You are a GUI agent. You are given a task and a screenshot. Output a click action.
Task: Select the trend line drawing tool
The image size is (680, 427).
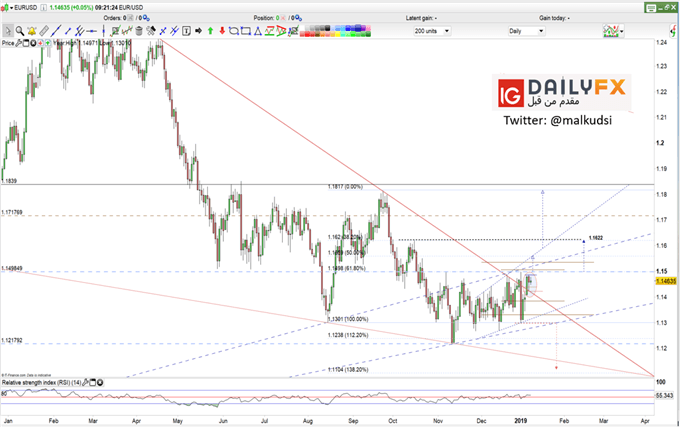(56, 31)
